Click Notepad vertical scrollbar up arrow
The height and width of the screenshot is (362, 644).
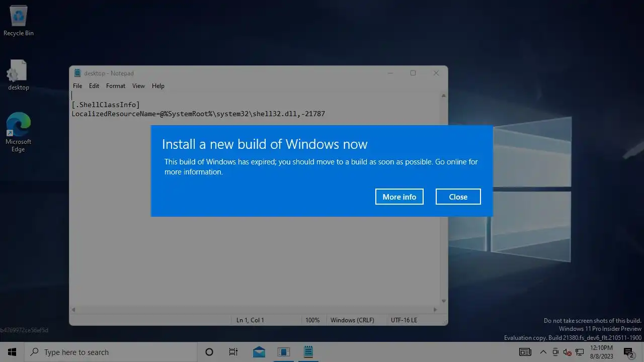[443, 96]
